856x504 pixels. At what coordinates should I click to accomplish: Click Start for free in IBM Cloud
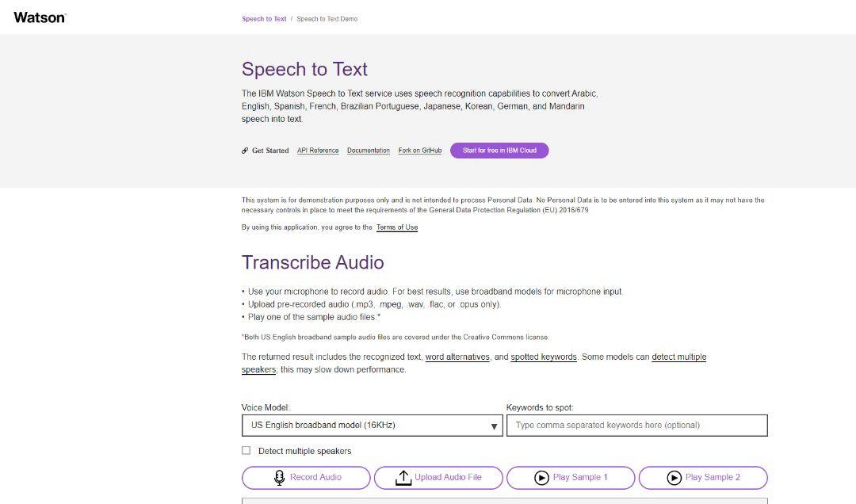[x=499, y=150]
